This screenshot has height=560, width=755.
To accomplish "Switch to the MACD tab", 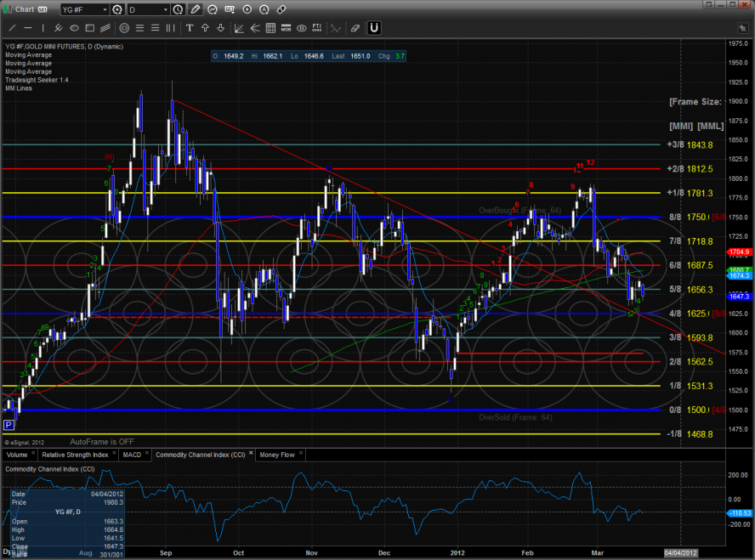I will click(132, 455).
